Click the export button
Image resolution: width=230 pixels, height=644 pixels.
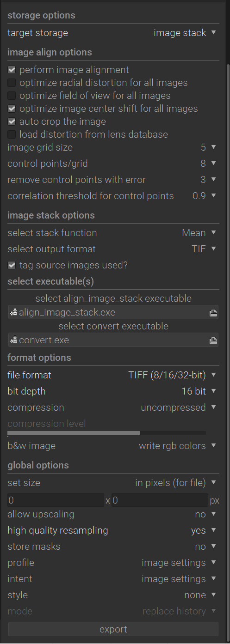(113, 629)
